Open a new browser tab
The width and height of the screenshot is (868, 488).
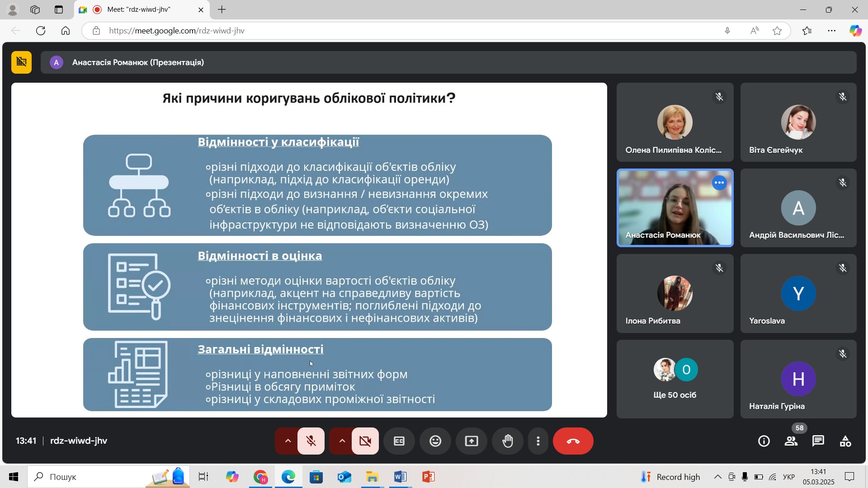pos(222,9)
